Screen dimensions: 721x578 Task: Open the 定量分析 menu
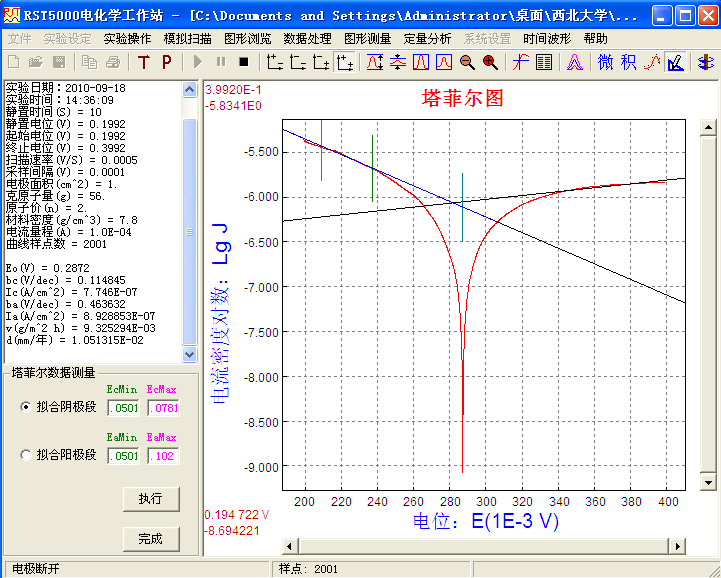coord(427,38)
